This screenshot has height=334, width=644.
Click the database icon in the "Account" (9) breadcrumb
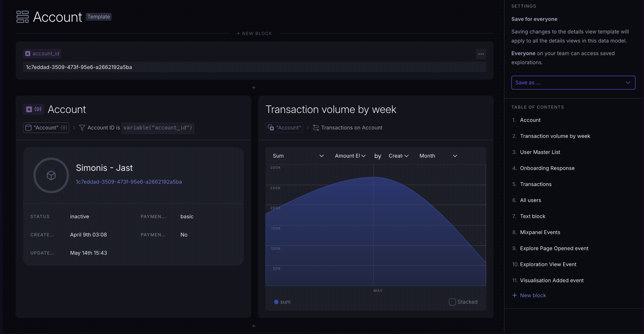(28, 127)
